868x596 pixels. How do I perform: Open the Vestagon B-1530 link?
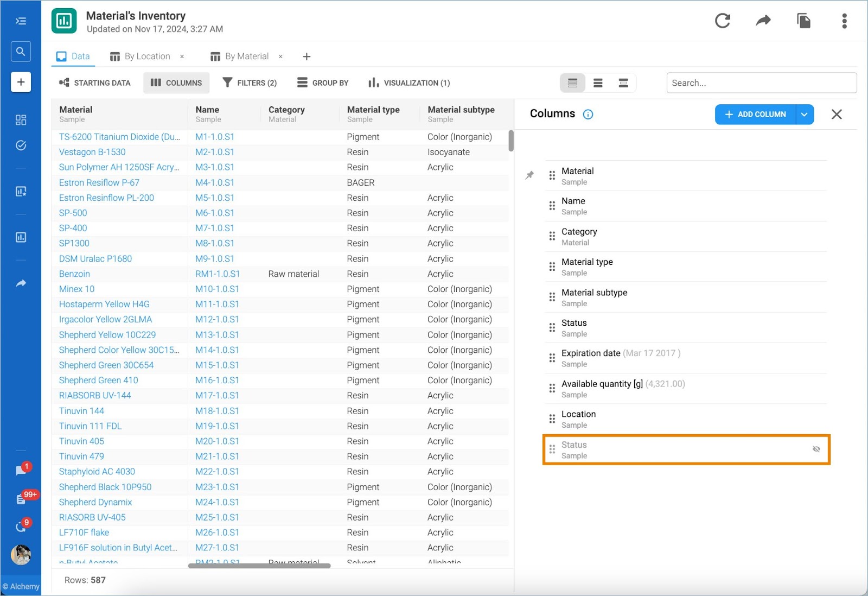92,152
